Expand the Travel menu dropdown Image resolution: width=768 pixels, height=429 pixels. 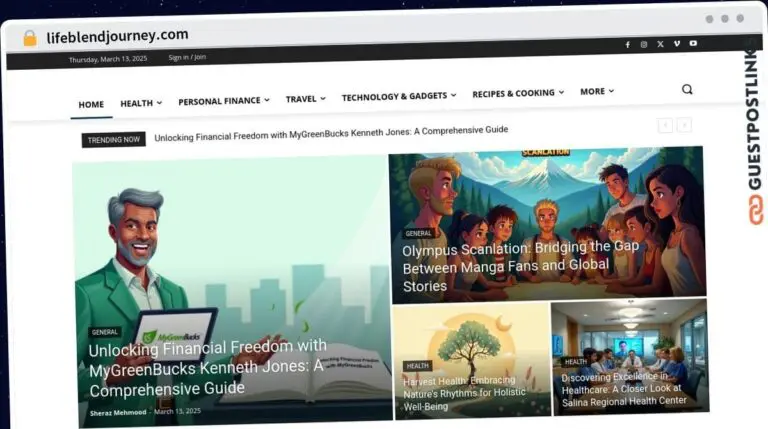coord(306,99)
